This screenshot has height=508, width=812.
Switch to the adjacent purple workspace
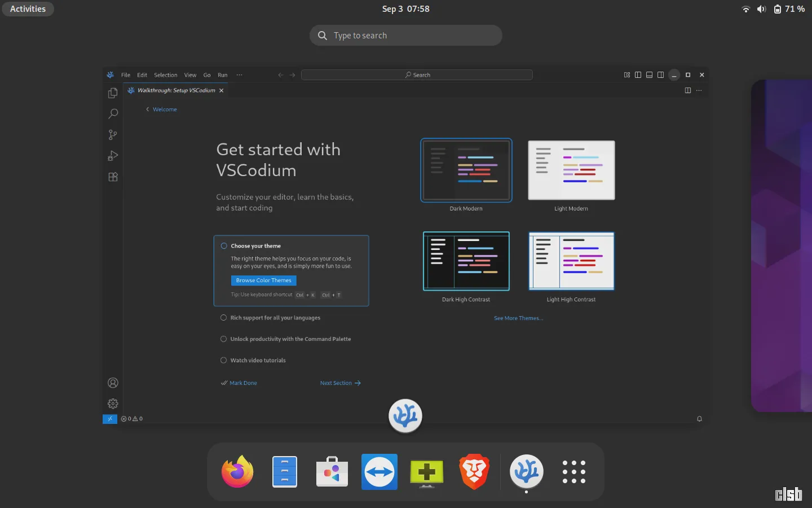click(782, 246)
